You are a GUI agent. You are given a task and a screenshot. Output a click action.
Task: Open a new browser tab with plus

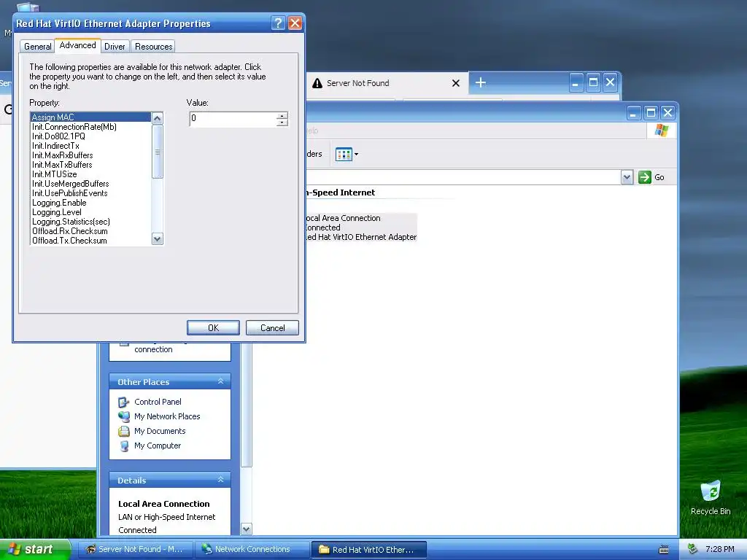click(481, 82)
